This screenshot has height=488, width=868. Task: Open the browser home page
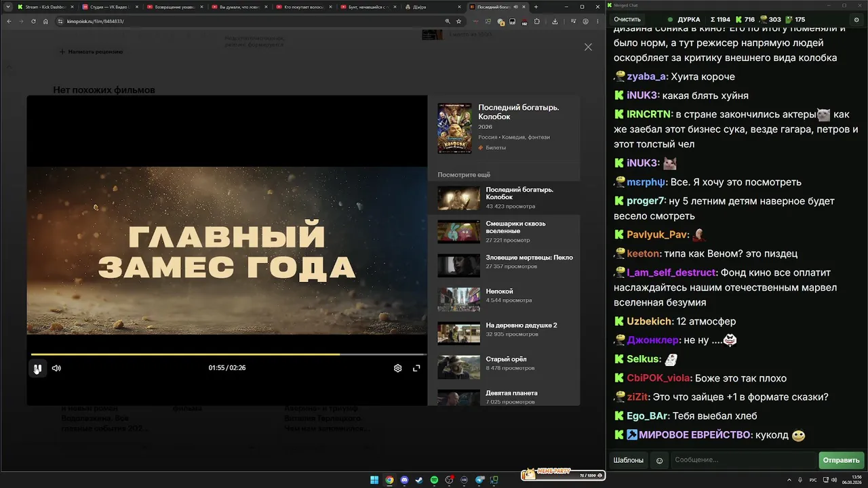[45, 21]
